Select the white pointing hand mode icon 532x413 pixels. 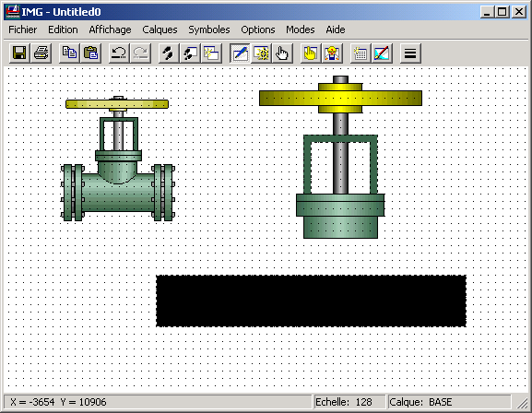[x=282, y=53]
